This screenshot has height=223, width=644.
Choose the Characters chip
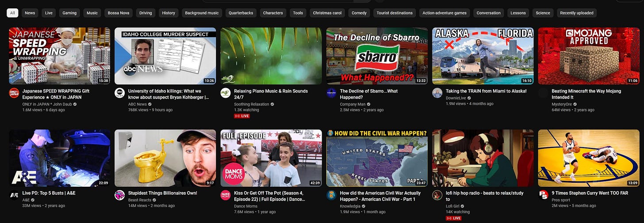coord(273,13)
